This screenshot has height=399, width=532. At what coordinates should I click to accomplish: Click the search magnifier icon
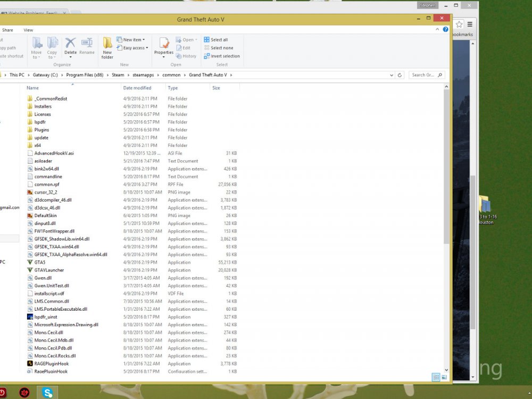pyautogui.click(x=440, y=75)
